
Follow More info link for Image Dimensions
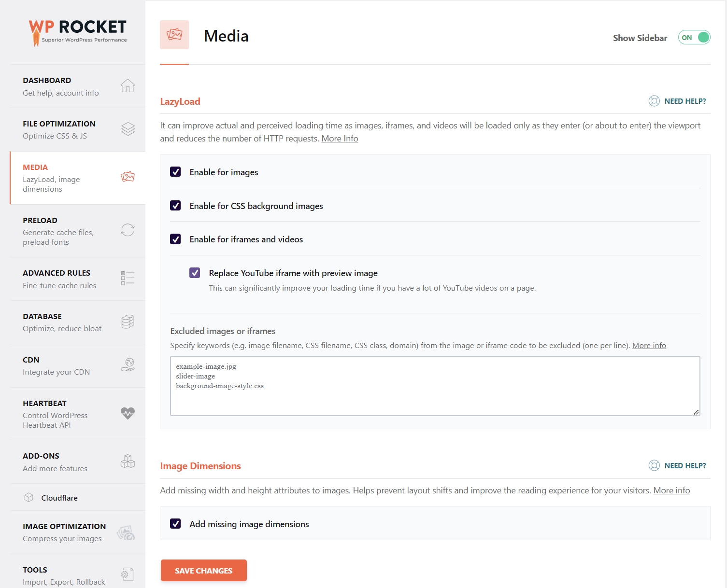[x=672, y=490]
